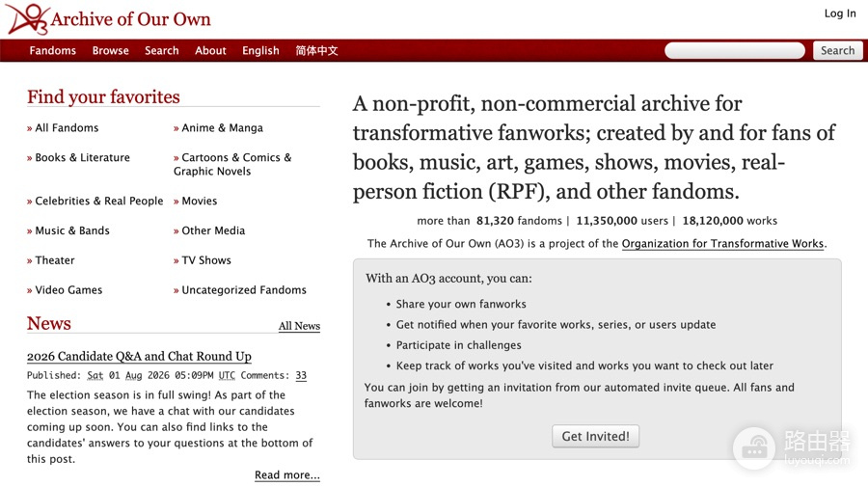Viewport: 868px width, 487px height.
Task: Click the Participate in challenges bullet
Action: [458, 345]
